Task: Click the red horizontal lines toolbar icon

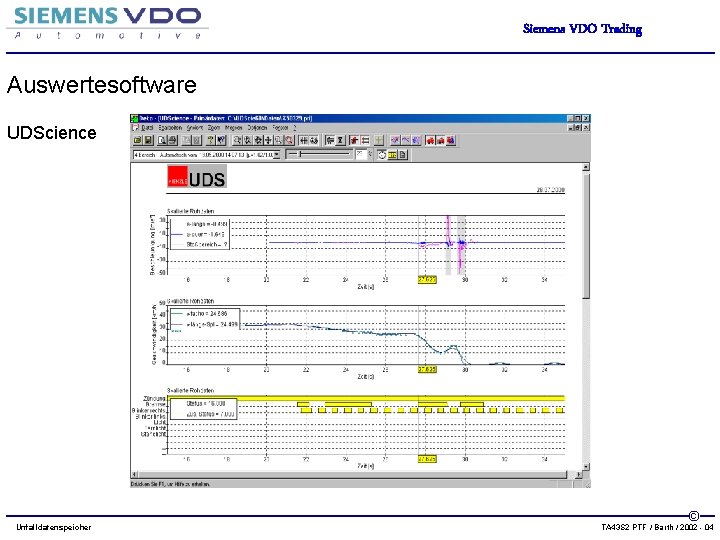Action: pyautogui.click(x=365, y=140)
